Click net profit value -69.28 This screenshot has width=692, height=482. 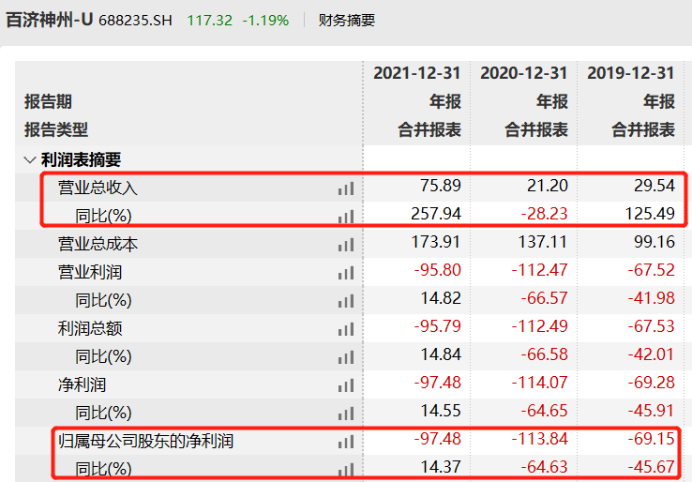[651, 382]
